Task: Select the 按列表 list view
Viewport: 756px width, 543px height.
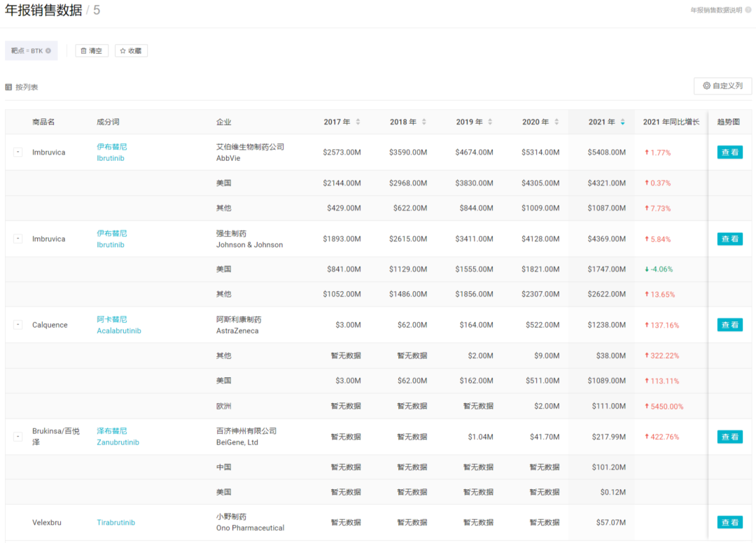Action: tap(22, 87)
